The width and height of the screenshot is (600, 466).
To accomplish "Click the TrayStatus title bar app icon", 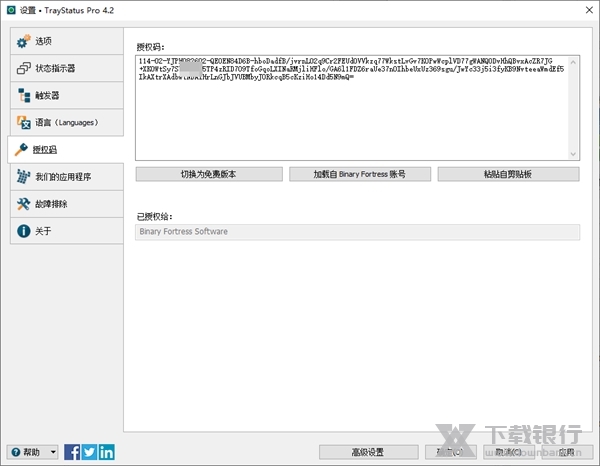I will coord(11,10).
